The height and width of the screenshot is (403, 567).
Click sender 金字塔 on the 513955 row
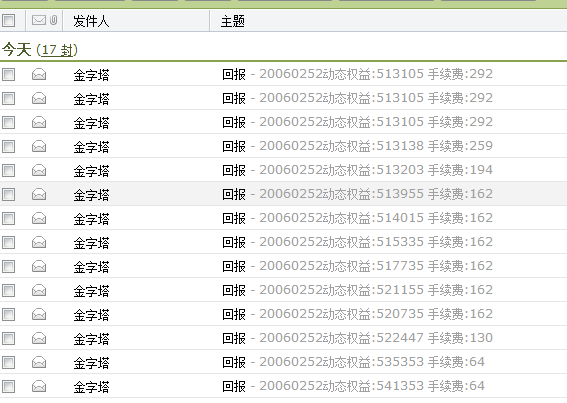(x=91, y=195)
